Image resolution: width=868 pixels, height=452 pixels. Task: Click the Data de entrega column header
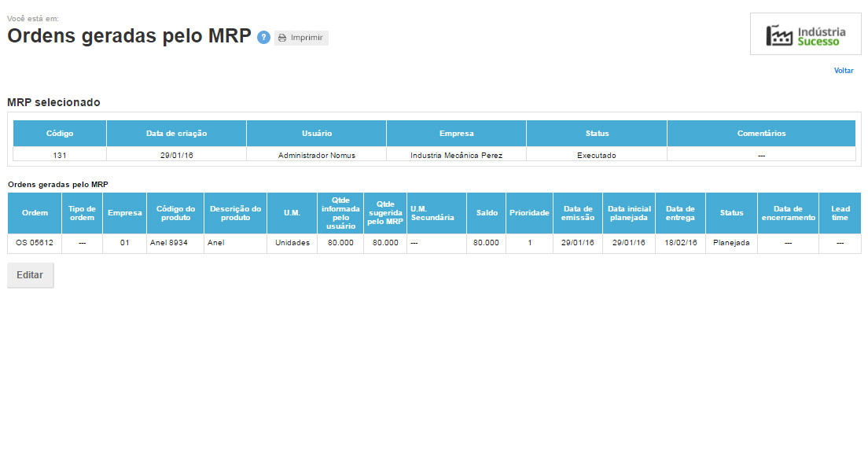(x=680, y=213)
